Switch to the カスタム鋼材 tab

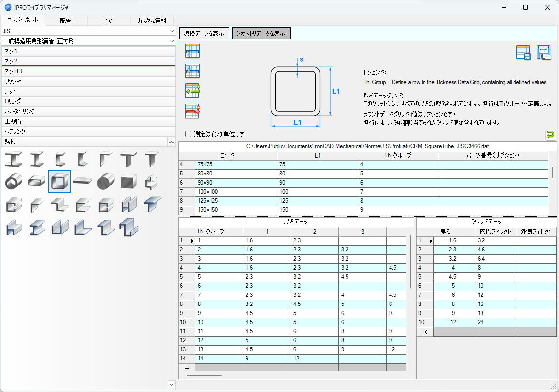[x=152, y=21]
